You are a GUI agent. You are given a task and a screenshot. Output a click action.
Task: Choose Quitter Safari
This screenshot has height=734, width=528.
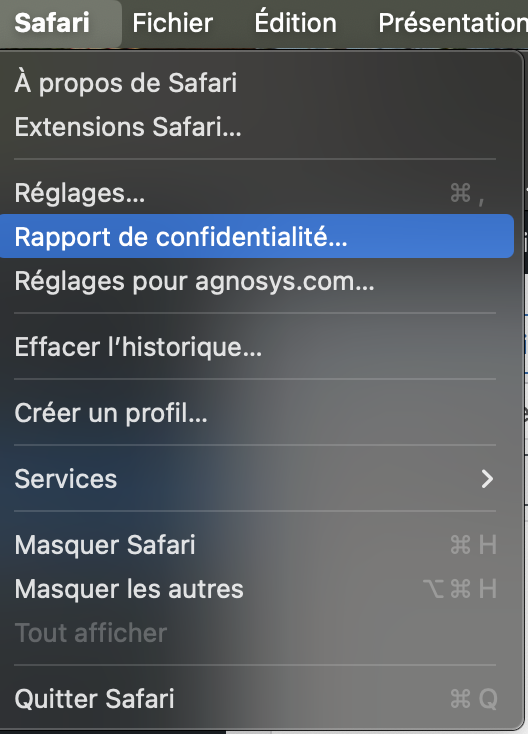tap(257, 698)
